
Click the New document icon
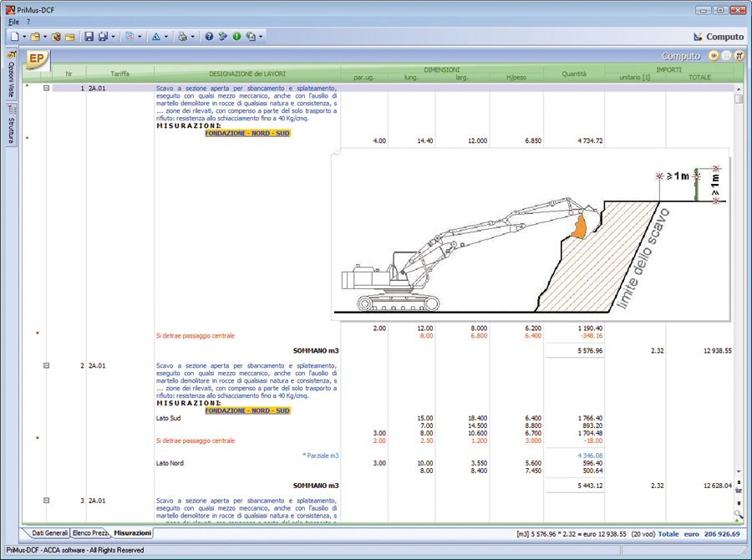click(x=15, y=37)
